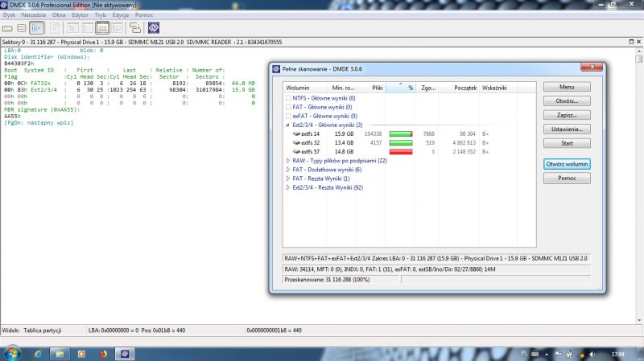The width and height of the screenshot is (644, 361).
Task: Launch Internet Explorer from the taskbar
Action: click(38, 354)
